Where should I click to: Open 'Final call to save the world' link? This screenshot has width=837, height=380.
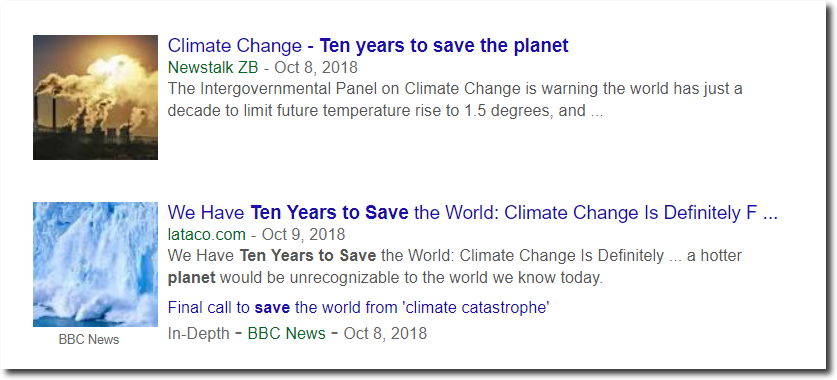tap(358, 307)
